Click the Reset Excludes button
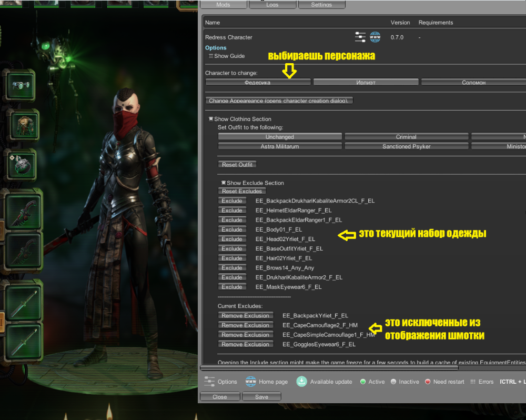Image resolution: width=526 pixels, height=420 pixels. pos(242,191)
